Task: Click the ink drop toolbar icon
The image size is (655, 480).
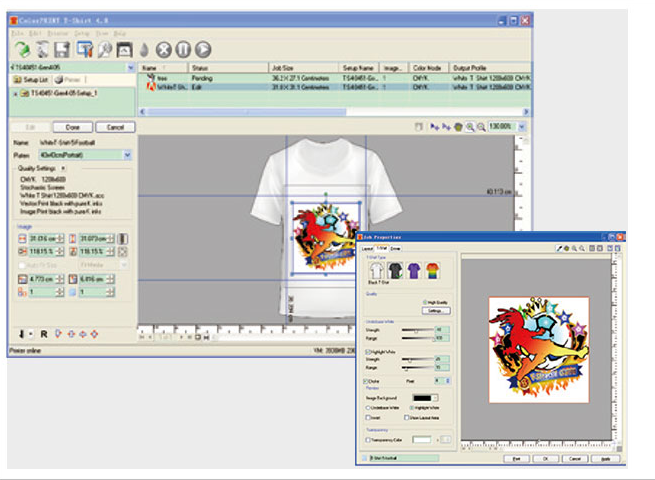Action: (146, 49)
